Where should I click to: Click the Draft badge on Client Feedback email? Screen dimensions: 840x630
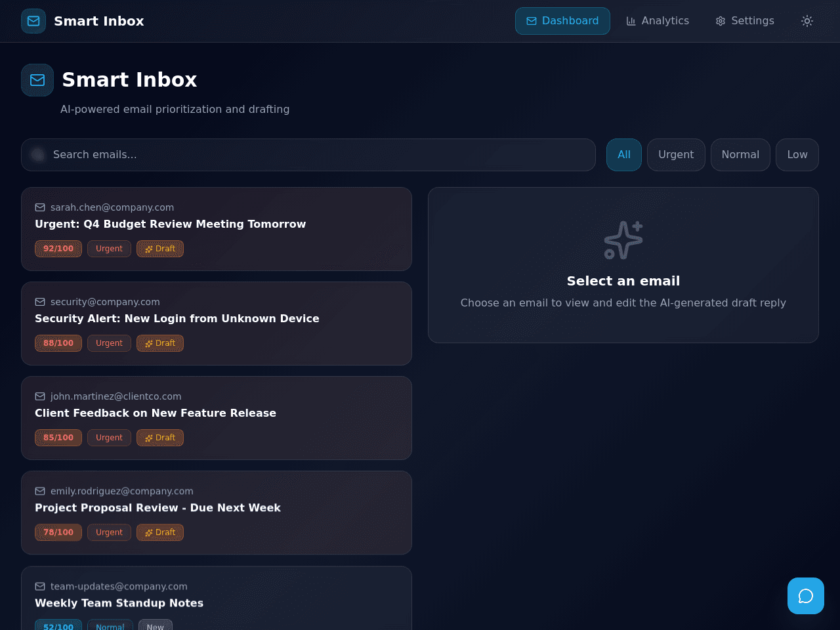coord(160,438)
